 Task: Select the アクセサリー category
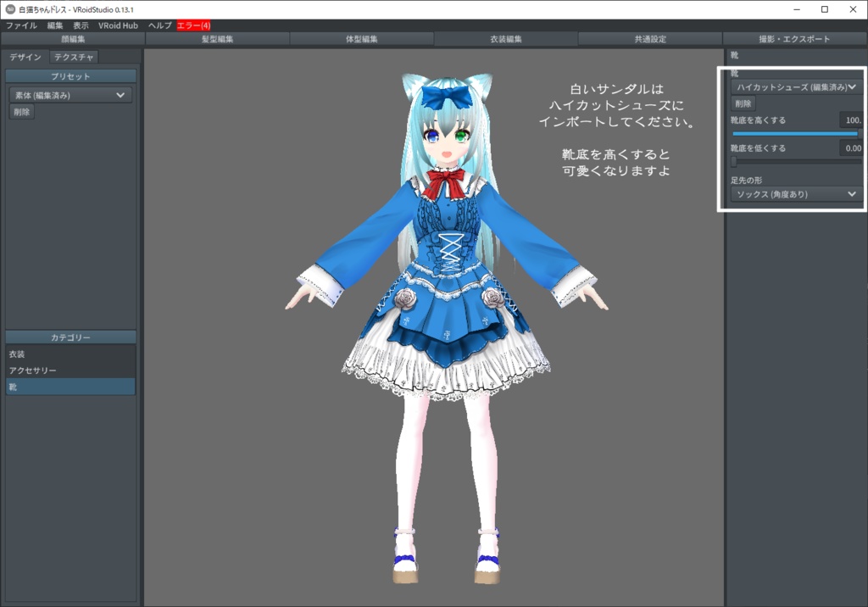[70, 370]
